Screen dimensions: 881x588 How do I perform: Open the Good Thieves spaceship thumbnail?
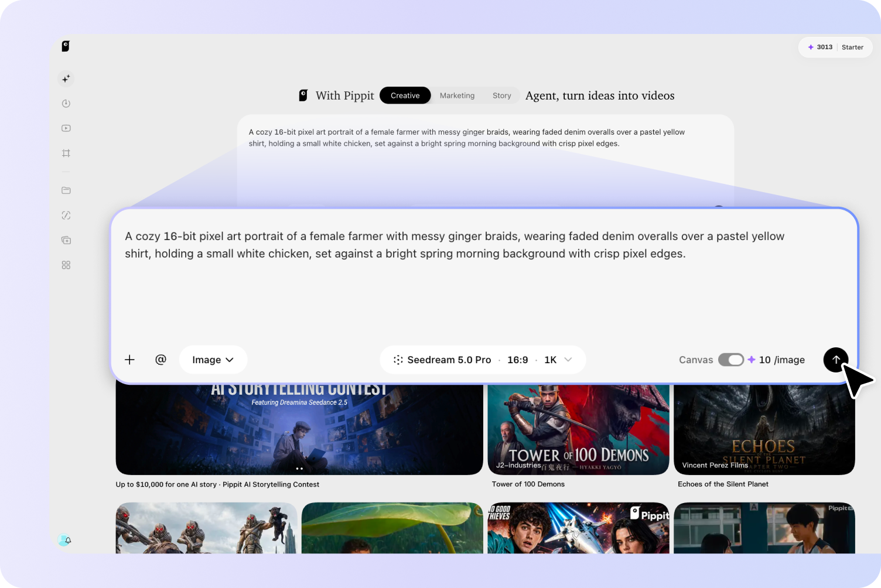point(579,528)
